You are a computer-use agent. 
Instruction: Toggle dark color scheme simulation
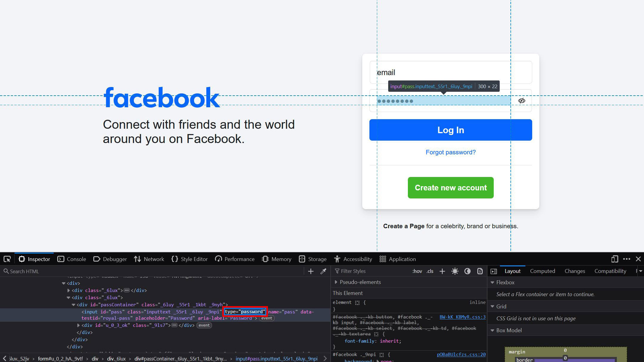467,271
